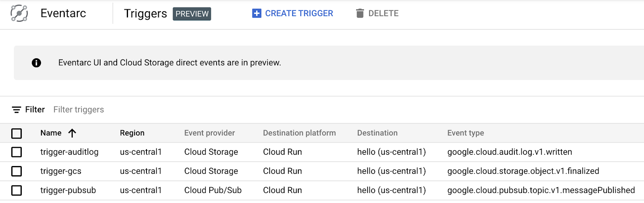Open the trigger-auditlog trigger name
This screenshot has width=644, height=203.
[x=69, y=152]
